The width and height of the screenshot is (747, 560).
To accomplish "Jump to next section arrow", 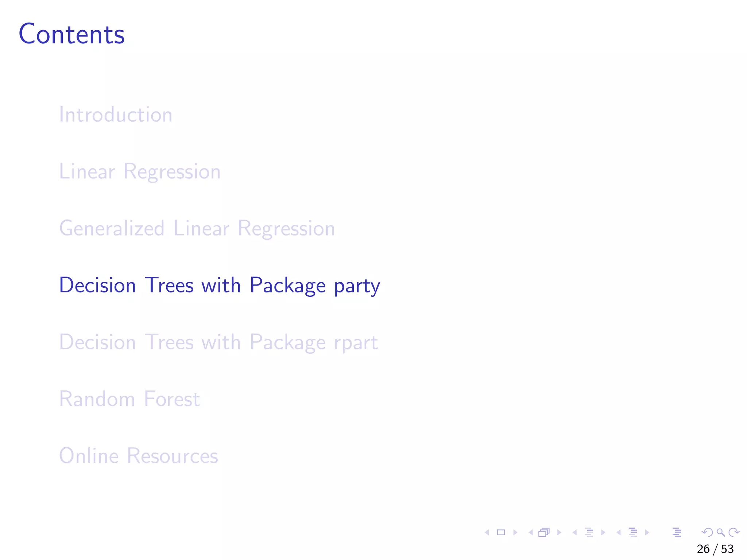I will pos(647,533).
